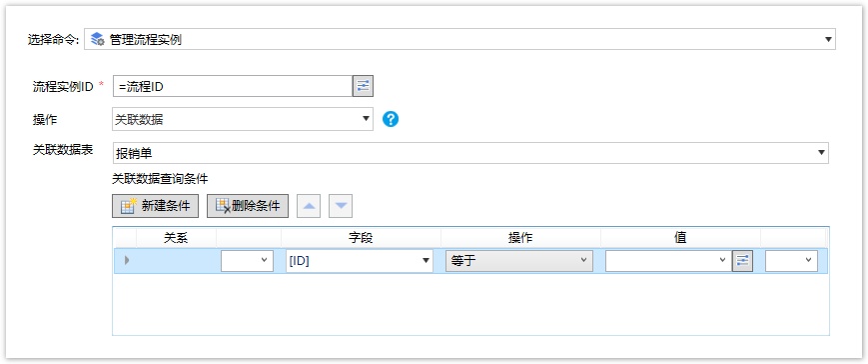Open formula picker in the 值 column

pos(742,260)
